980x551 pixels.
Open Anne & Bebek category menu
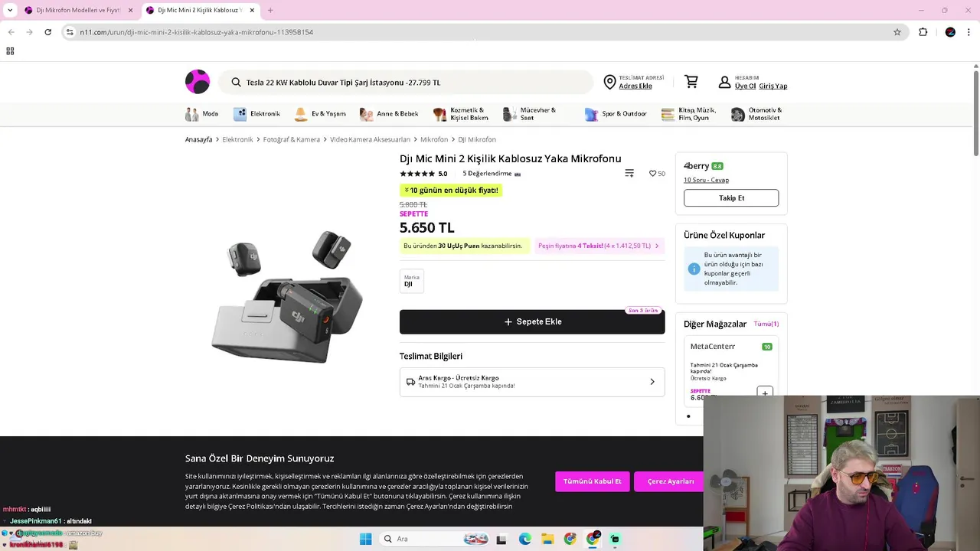point(389,114)
